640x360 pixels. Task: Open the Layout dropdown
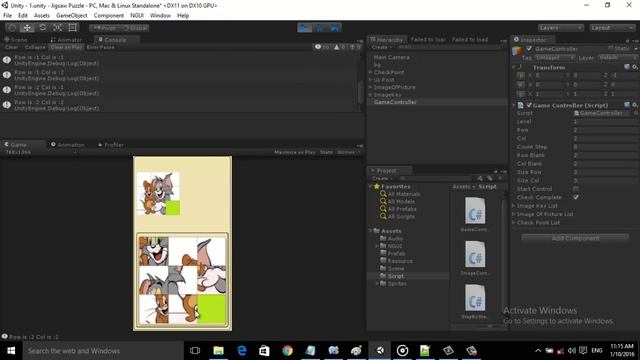click(612, 28)
